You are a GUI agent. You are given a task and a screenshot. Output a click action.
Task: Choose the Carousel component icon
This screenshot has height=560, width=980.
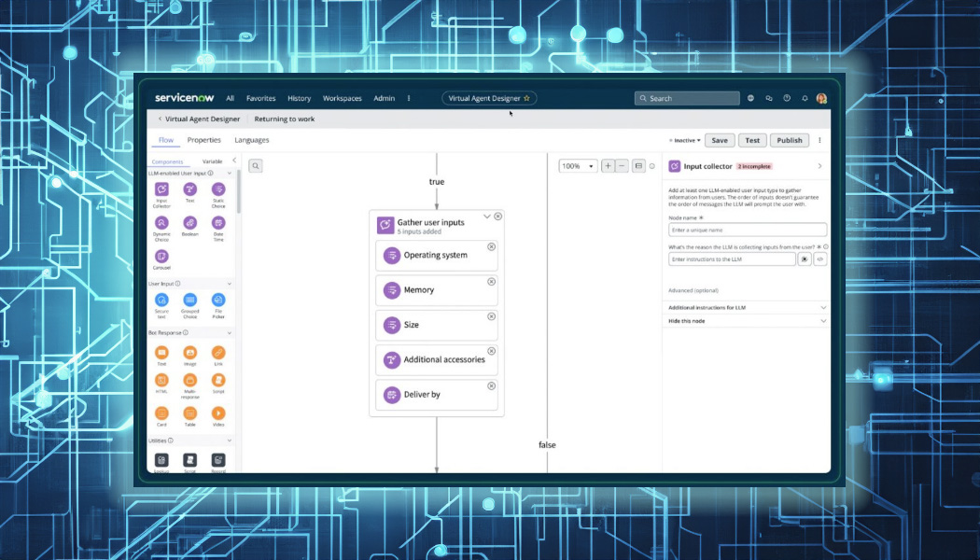(161, 257)
